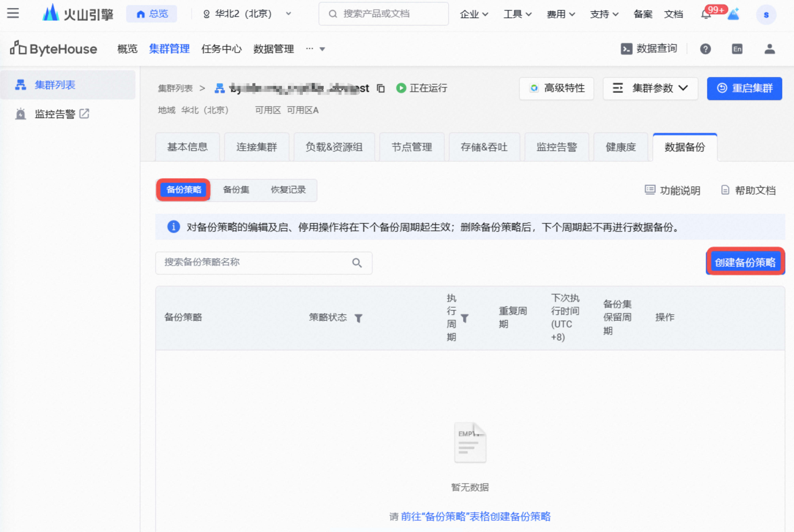Image resolution: width=794 pixels, height=532 pixels.
Task: Filter by 策略状态 funnel icon
Action: click(x=358, y=318)
